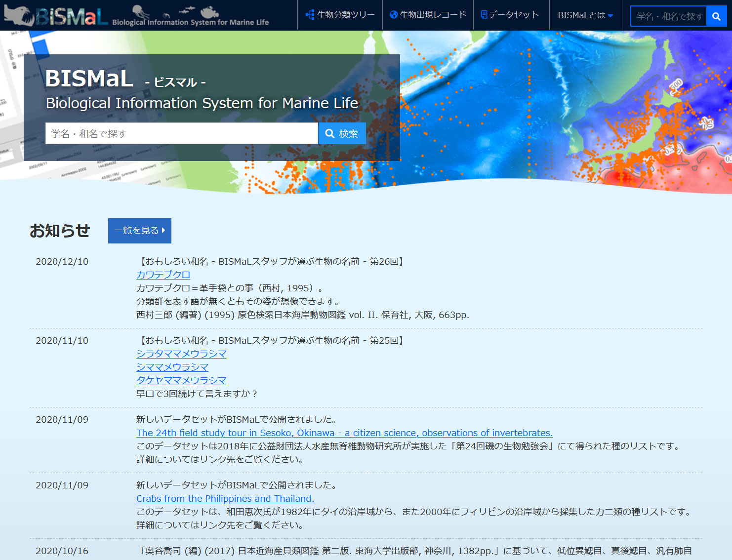Click the 2020/12/10 news date
This screenshot has height=560, width=732.
pyautogui.click(x=62, y=261)
